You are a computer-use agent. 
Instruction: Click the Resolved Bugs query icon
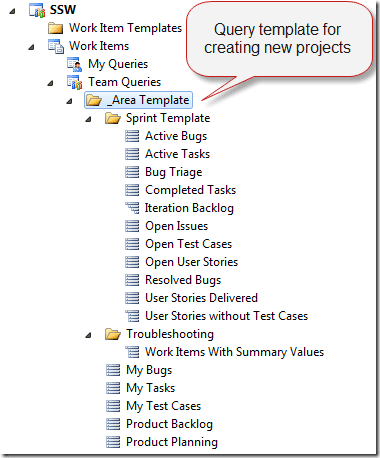(x=132, y=280)
